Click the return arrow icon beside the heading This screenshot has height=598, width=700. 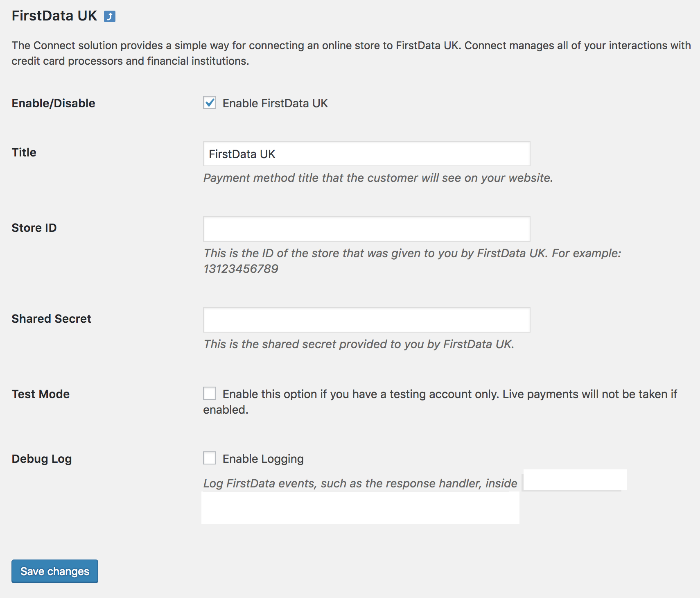[109, 16]
